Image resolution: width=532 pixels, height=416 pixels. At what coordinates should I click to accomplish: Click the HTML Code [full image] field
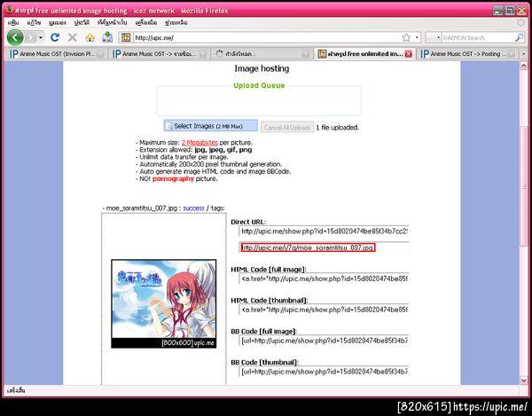[x=324, y=279]
